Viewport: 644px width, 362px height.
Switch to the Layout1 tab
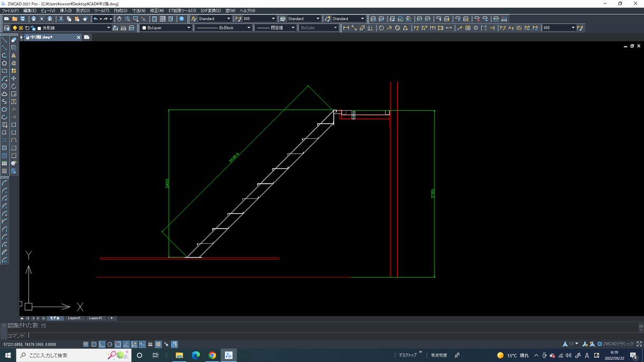click(74, 318)
